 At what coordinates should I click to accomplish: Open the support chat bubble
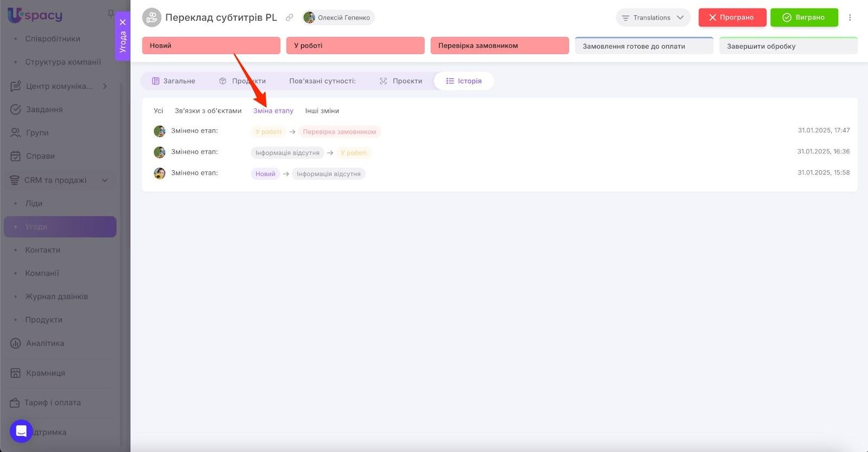[x=21, y=431]
